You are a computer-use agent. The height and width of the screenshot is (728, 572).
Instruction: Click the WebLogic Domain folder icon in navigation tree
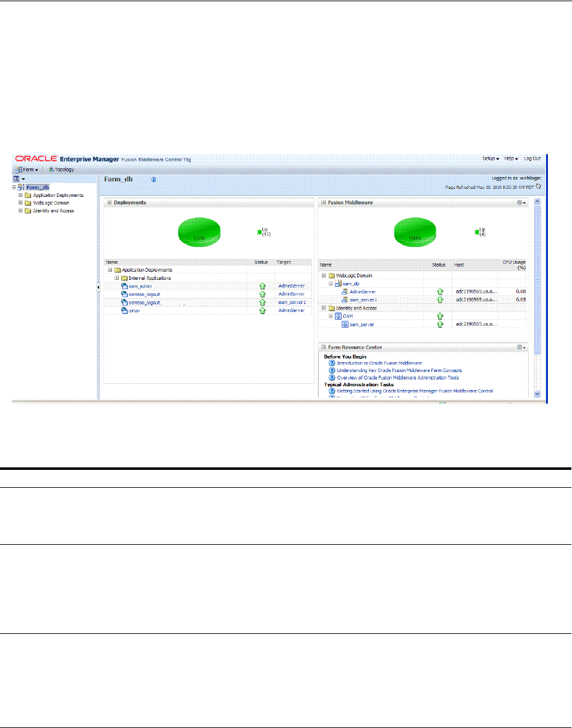pyautogui.click(x=28, y=203)
